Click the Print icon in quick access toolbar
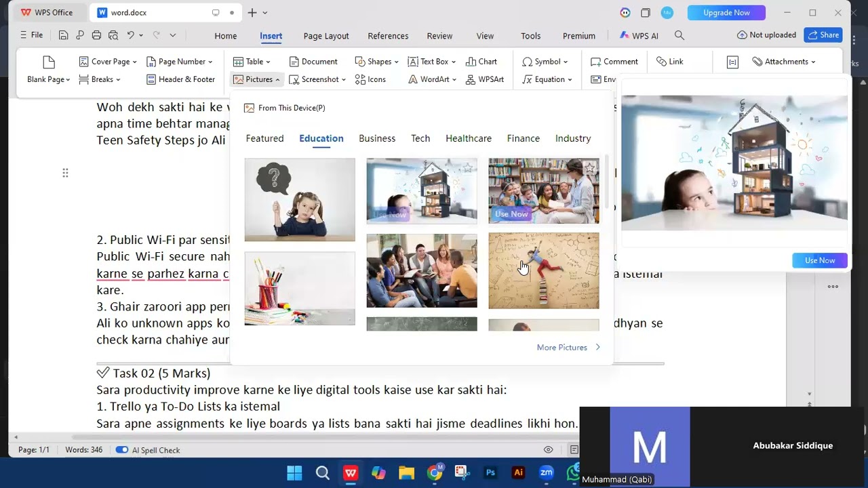This screenshot has height=488, width=868. (96, 35)
